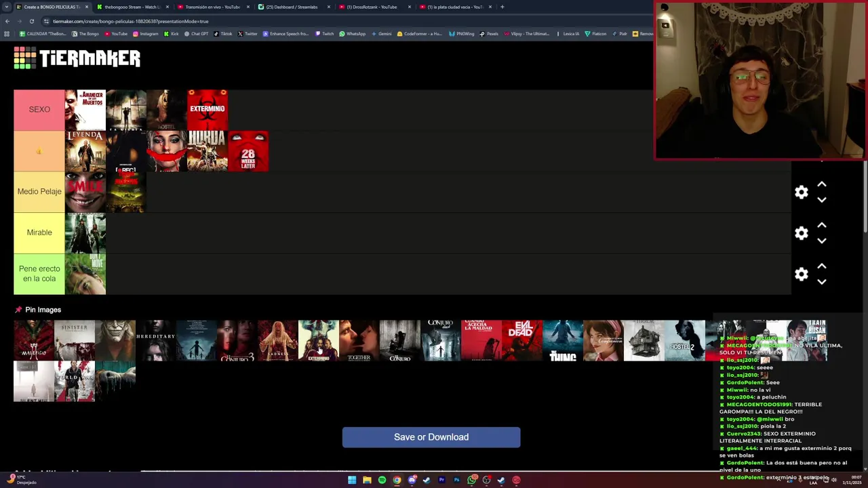Move Medio Pelaje tier down
868x488 pixels.
[x=822, y=200]
